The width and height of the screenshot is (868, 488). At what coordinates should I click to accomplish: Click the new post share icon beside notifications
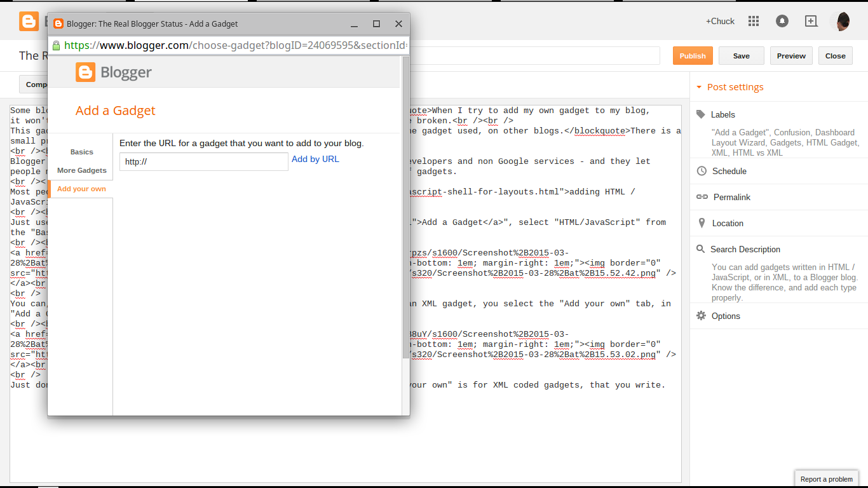(811, 21)
